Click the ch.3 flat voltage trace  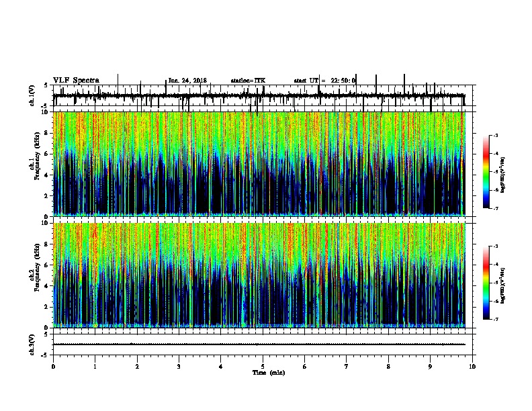[259, 345]
